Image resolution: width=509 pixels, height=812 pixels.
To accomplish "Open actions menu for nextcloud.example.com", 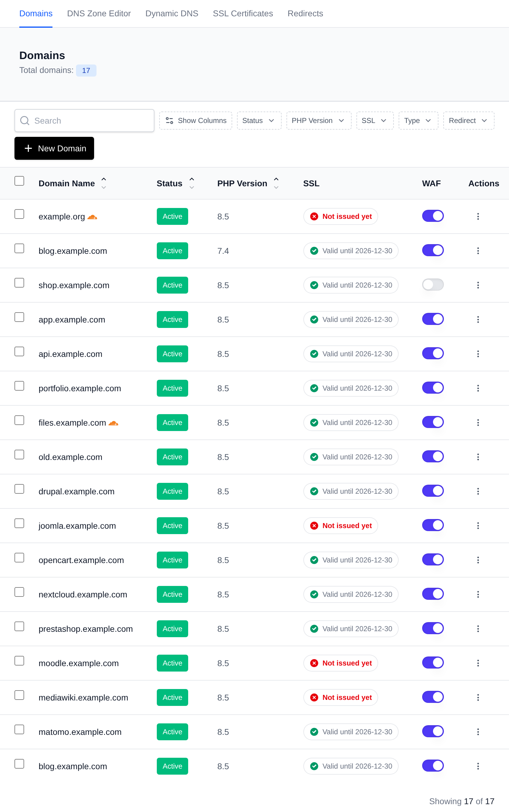I will coord(478,594).
